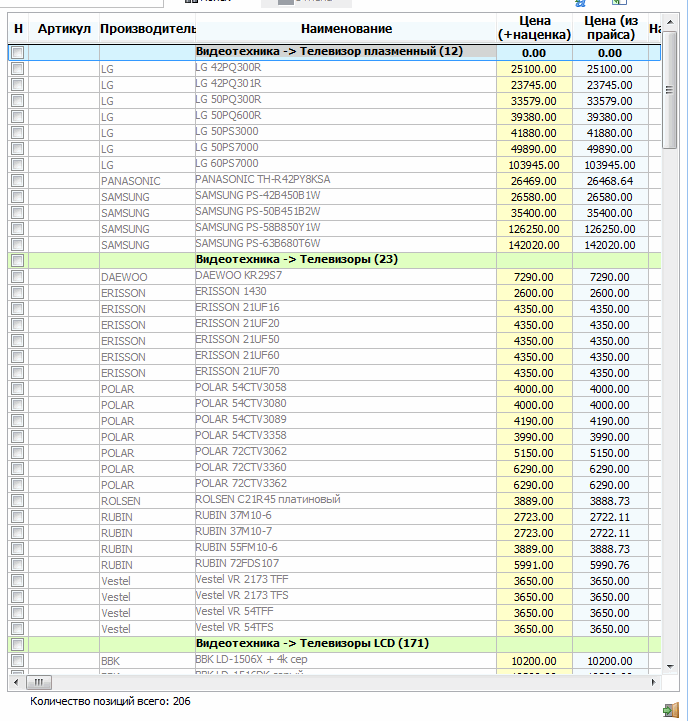Viewport: 688px width, 721px height.
Task: Select checkbox next to DAEWOO KR29S7
Action: (x=17, y=277)
